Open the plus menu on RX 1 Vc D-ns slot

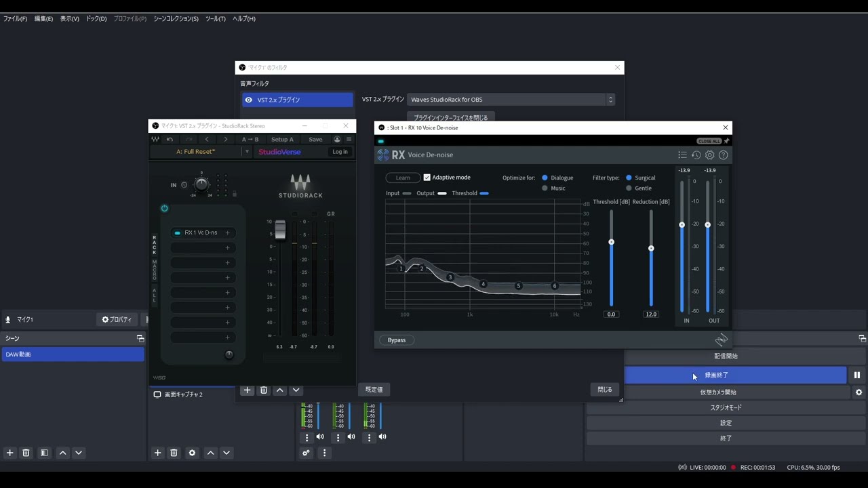tap(227, 233)
